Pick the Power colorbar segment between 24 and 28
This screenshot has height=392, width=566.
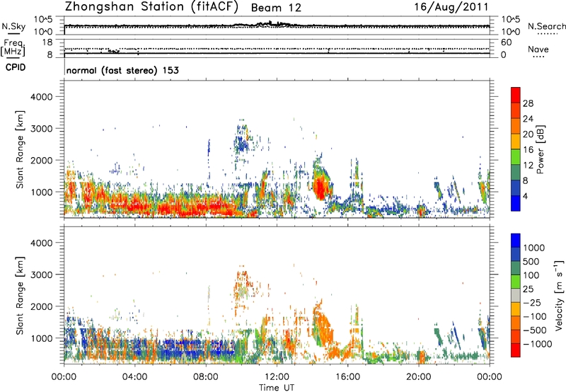(x=516, y=110)
